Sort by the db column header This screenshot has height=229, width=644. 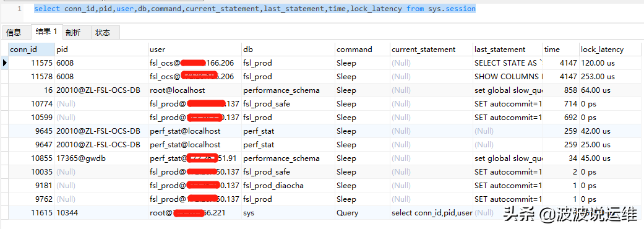tap(288, 50)
